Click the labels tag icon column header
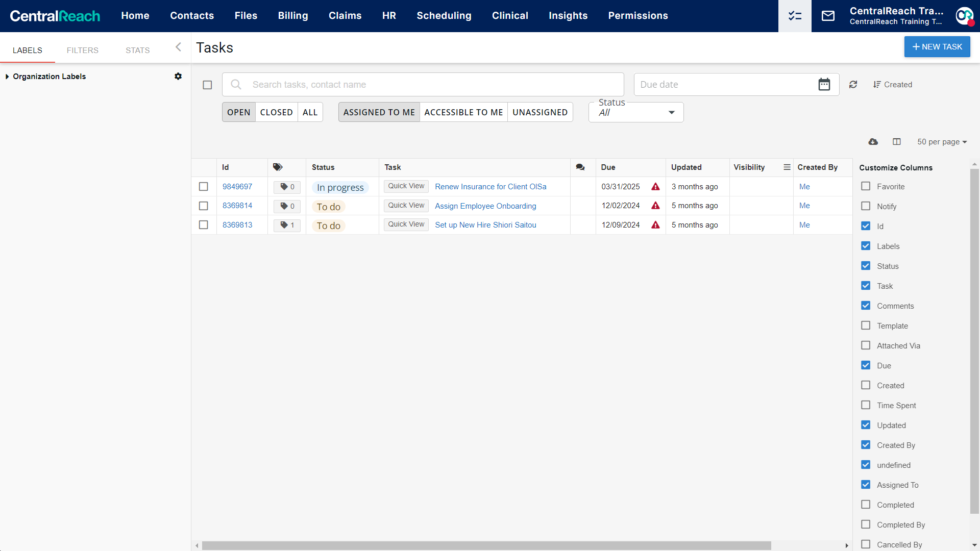Viewport: 980px width, 551px height. point(278,167)
